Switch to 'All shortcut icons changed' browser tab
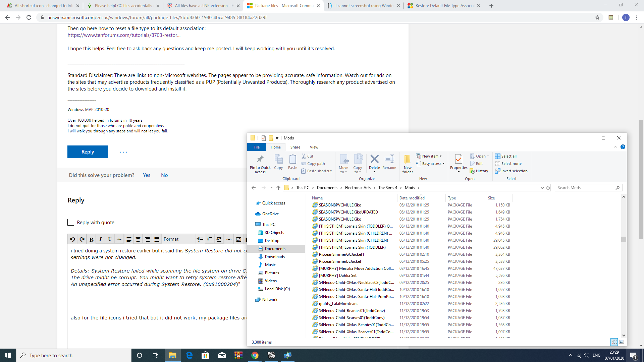 [43, 6]
